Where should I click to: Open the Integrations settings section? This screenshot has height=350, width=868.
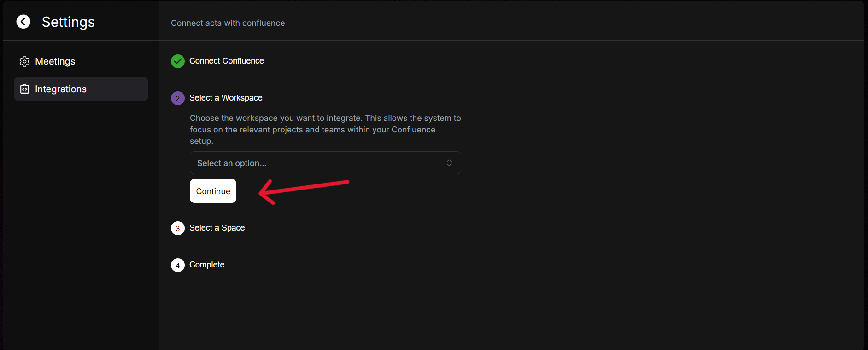coord(81,89)
